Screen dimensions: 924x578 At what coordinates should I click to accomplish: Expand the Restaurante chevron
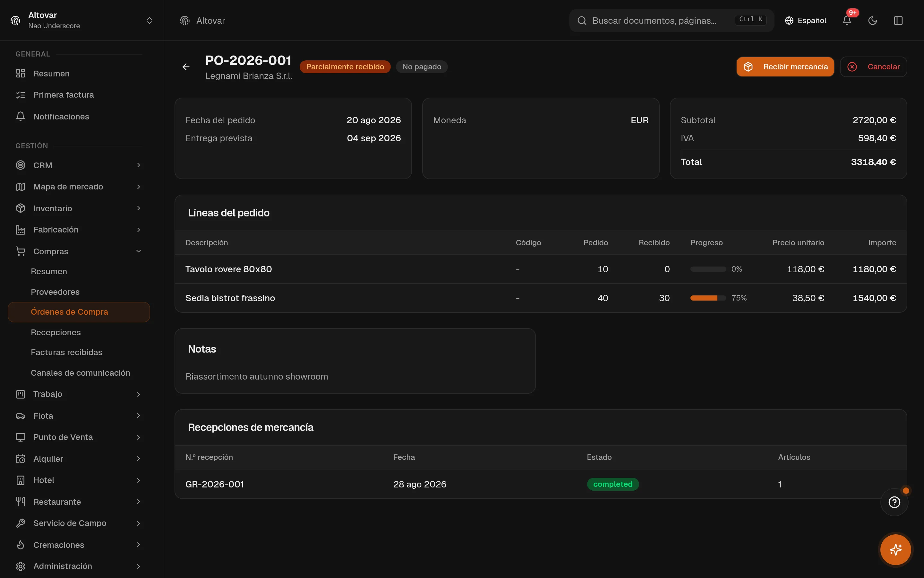coord(139,502)
